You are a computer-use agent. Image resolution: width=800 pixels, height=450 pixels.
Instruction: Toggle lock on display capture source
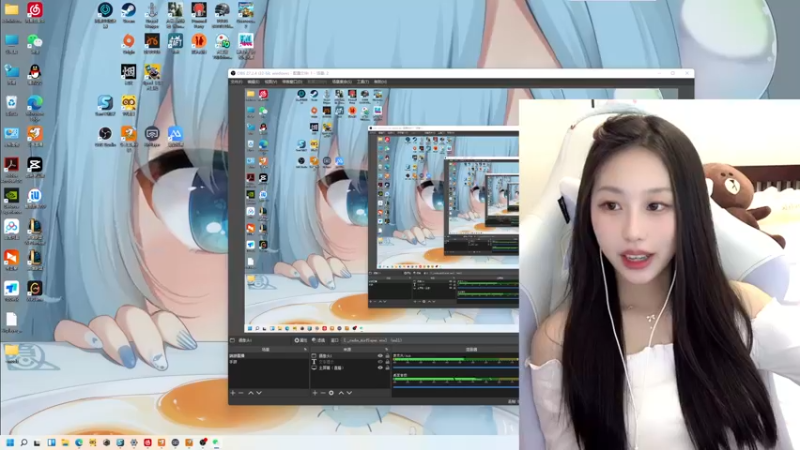tap(387, 368)
